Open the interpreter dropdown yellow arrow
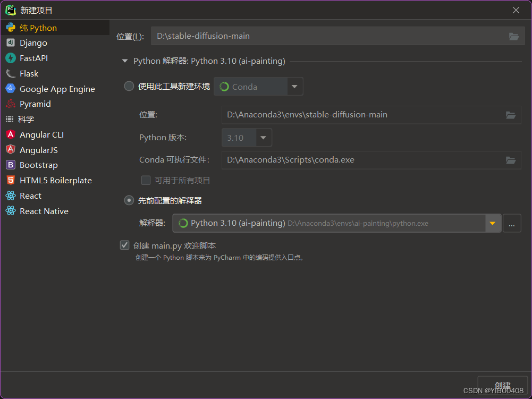This screenshot has width=532, height=399. [x=493, y=223]
